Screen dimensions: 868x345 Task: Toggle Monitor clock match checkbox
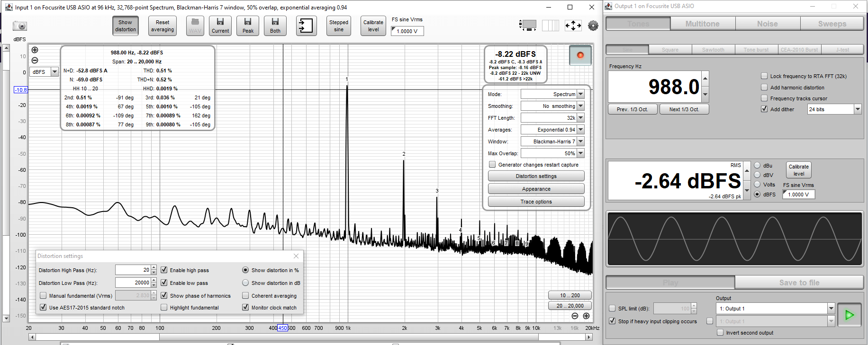(x=245, y=307)
